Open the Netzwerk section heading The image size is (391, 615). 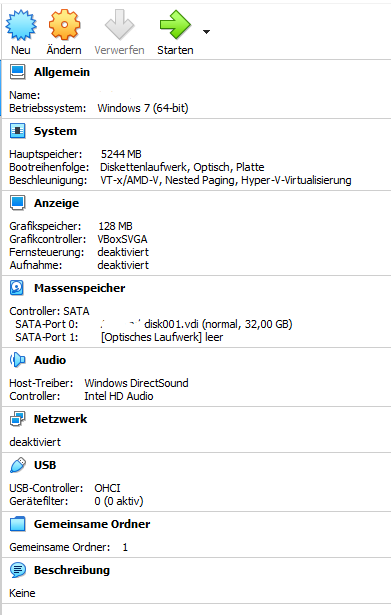[x=60, y=419]
